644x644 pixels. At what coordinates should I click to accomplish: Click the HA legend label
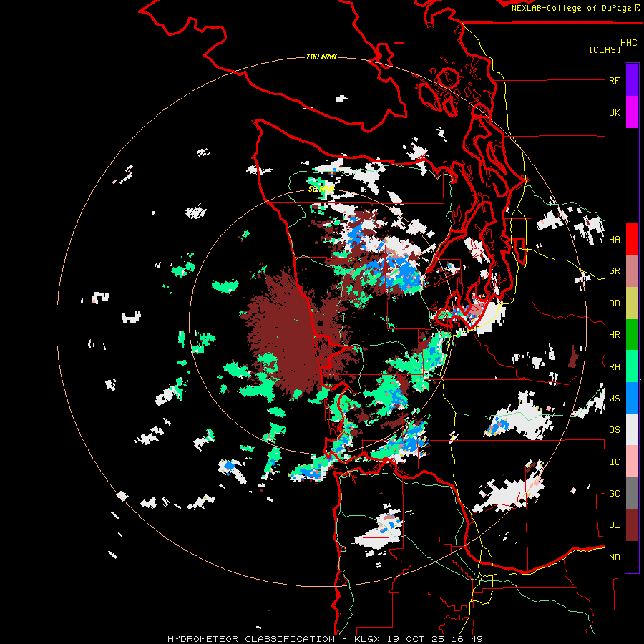[614, 240]
